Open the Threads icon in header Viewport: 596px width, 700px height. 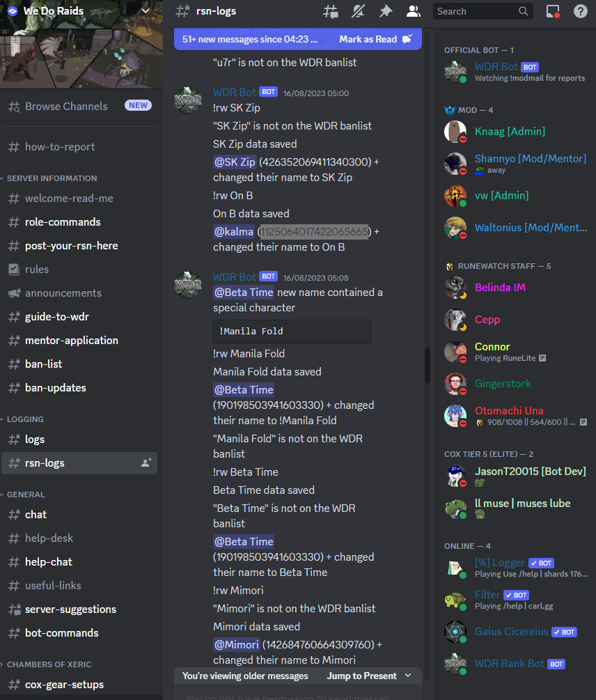coord(330,11)
